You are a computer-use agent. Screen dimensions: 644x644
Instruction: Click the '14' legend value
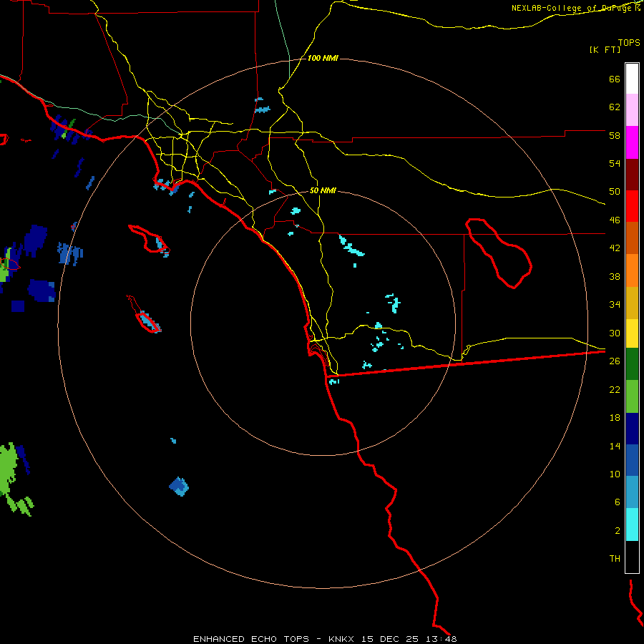click(x=615, y=446)
